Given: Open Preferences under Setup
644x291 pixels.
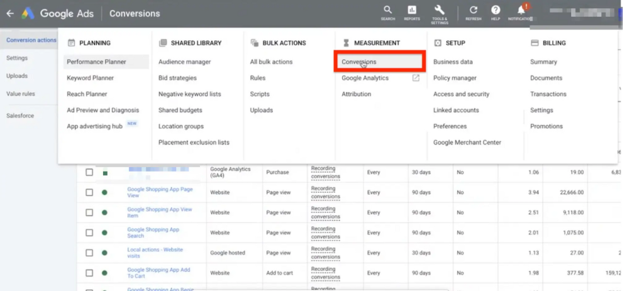Looking at the screenshot, I should (x=450, y=126).
